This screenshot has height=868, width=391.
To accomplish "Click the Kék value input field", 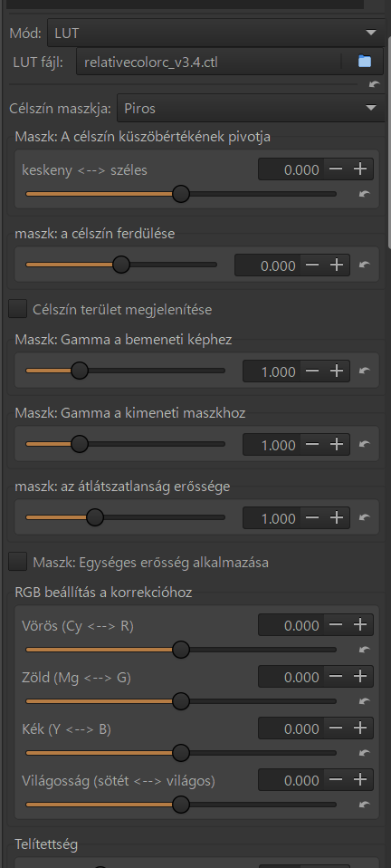I will pyautogui.click(x=291, y=728).
